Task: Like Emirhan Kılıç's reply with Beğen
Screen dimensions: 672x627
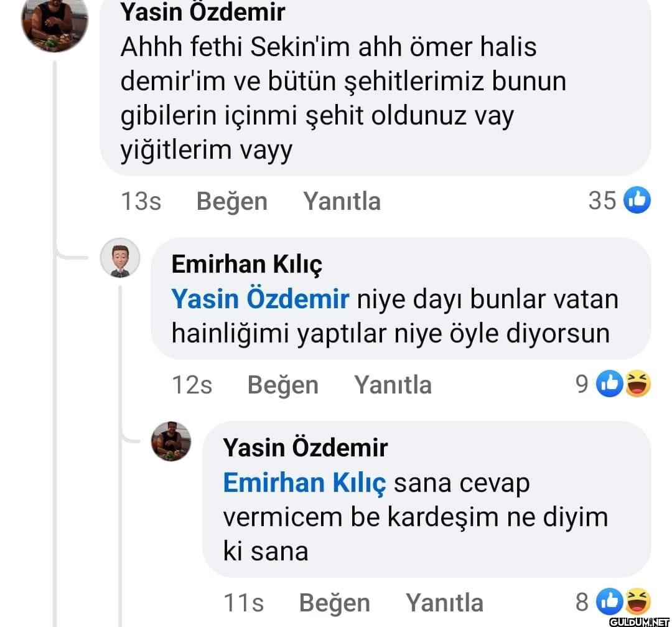Action: [x=282, y=385]
